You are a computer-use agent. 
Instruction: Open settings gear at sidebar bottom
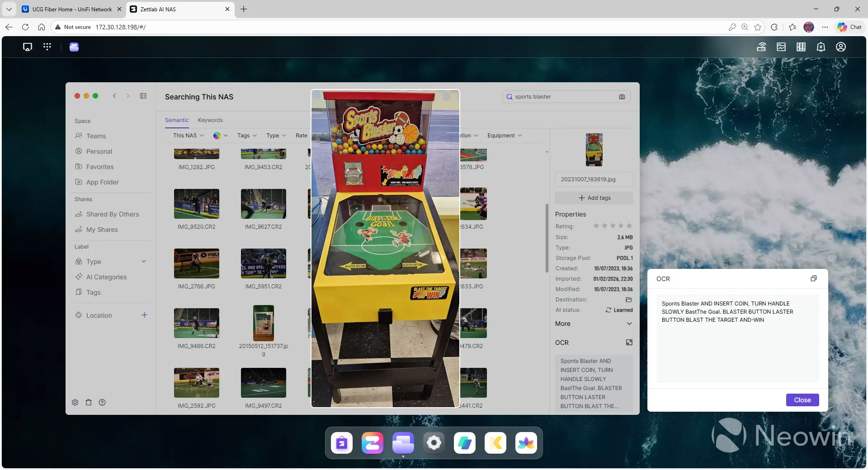pyautogui.click(x=75, y=402)
